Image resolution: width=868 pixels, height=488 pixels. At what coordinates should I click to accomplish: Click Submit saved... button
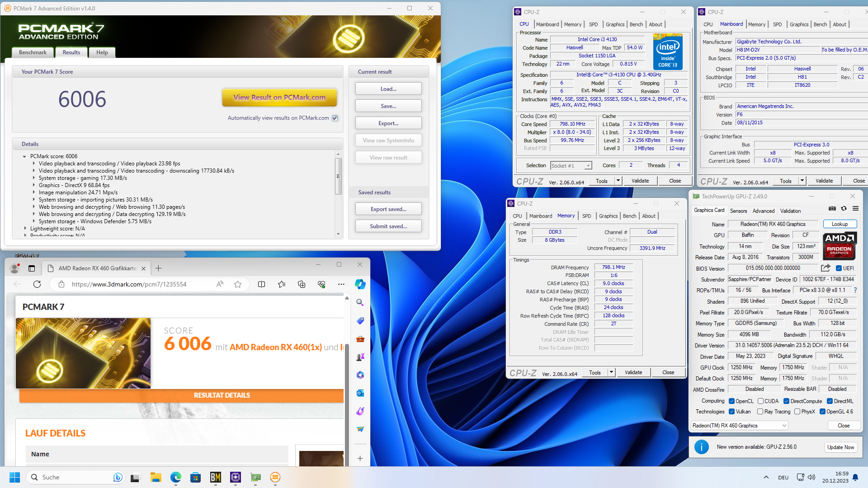(388, 226)
